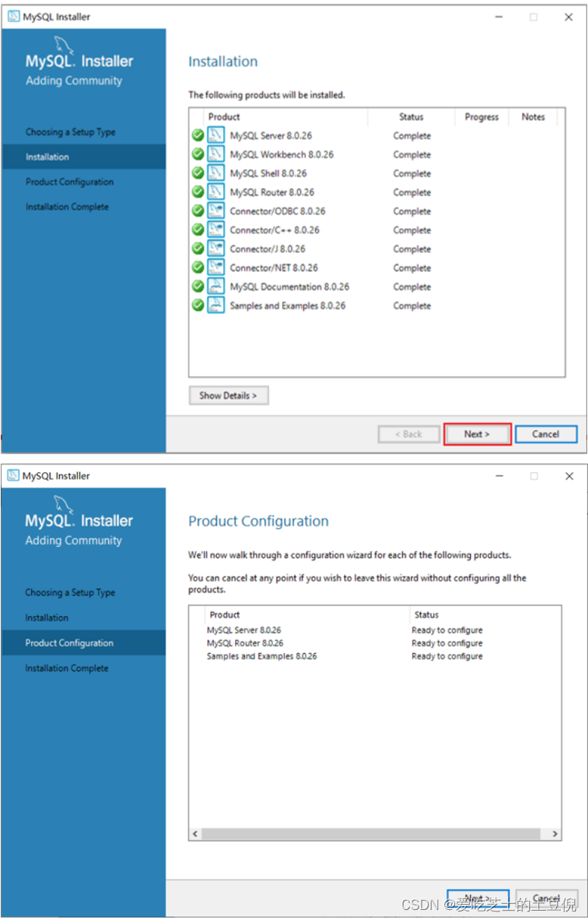Click 'MySQL Workbench 8.0.26' text in Installation list
Image resolution: width=588 pixels, height=919 pixels.
(281, 154)
